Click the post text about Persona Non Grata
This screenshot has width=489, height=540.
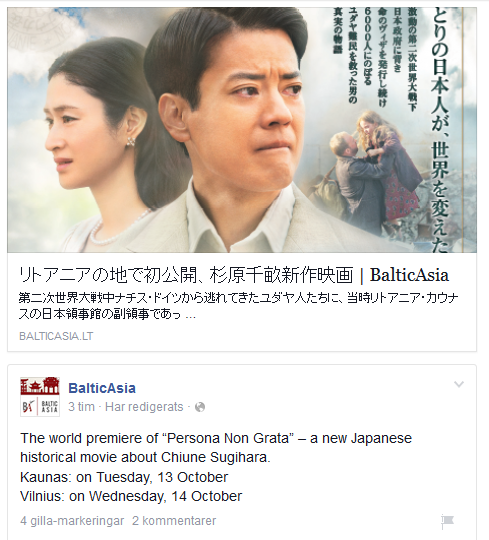click(216, 448)
